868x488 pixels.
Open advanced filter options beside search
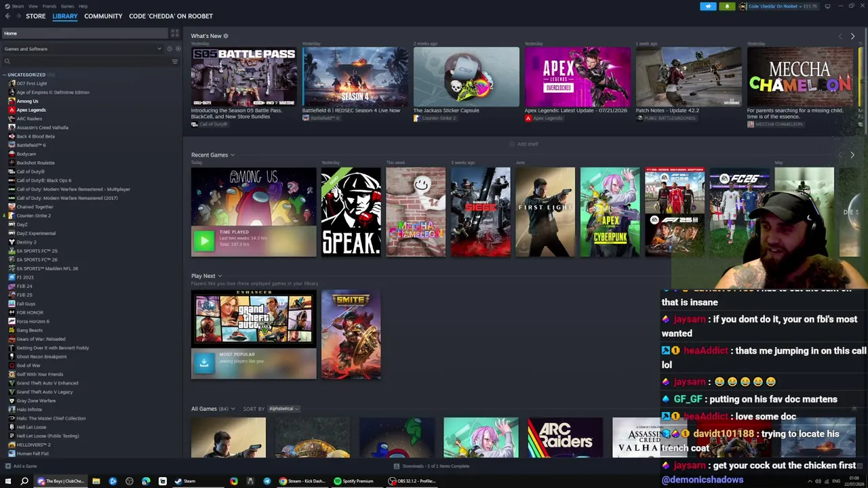coord(174,62)
